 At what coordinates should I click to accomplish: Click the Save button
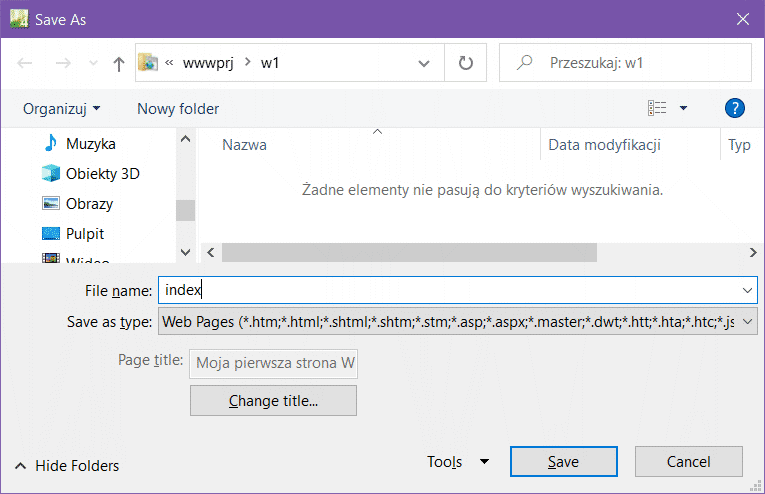562,462
